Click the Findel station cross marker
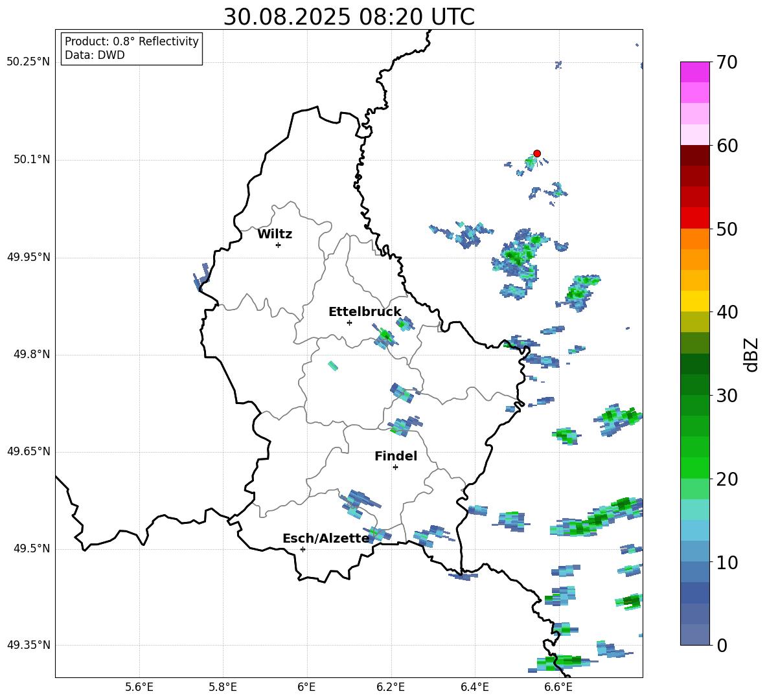The image size is (767, 700). (x=395, y=467)
